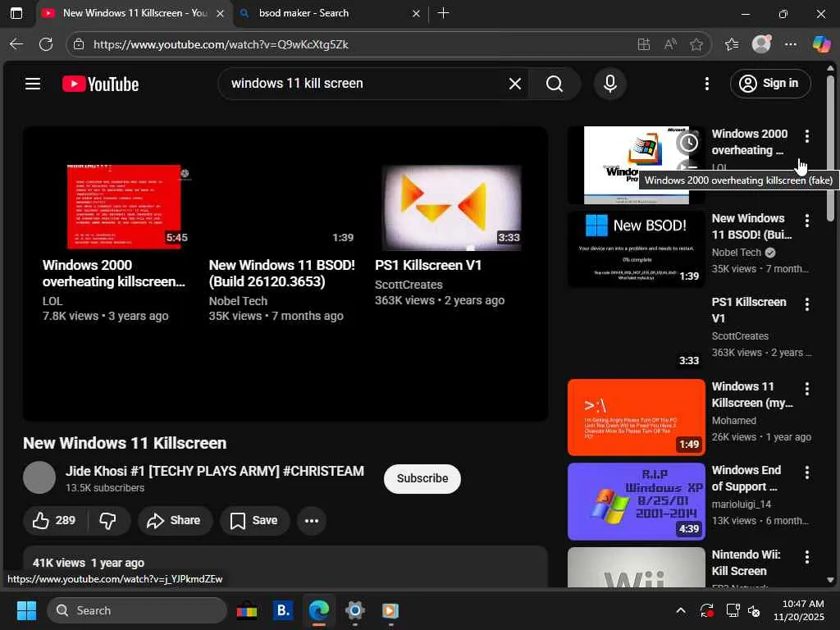Screen dimensions: 840x630
Task: Open the Favorites list icon
Action: [732, 44]
